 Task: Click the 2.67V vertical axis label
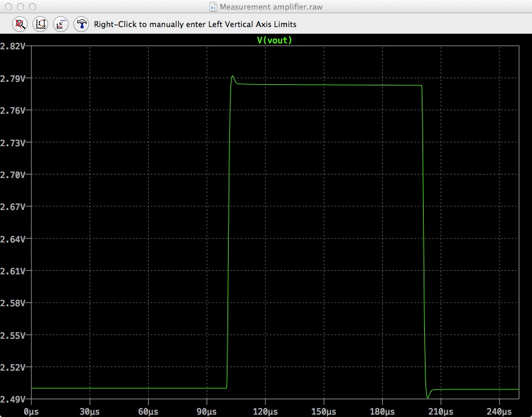13,206
